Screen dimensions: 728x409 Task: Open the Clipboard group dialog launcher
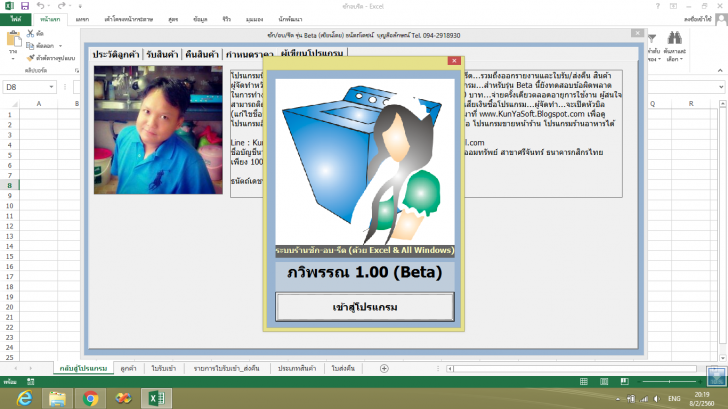77,70
